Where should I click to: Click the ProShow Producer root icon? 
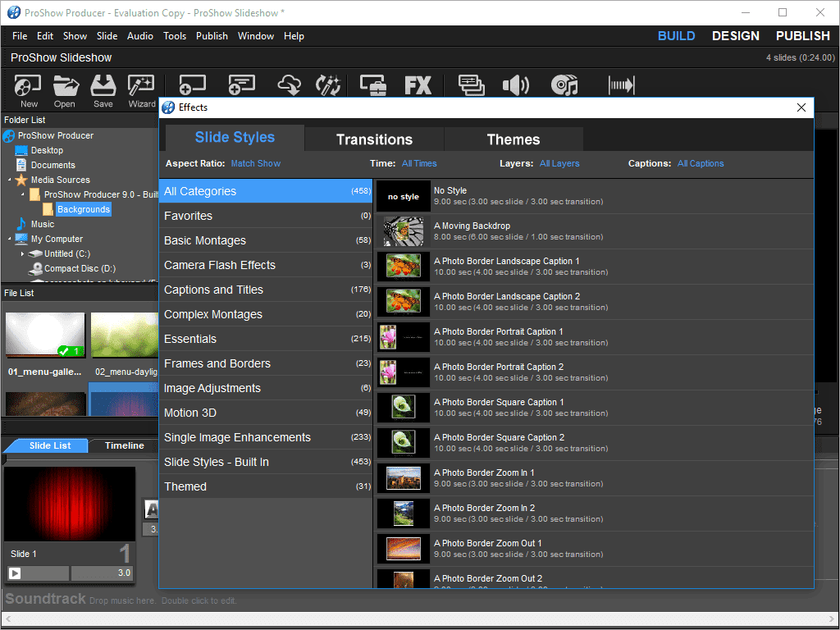coord(8,135)
